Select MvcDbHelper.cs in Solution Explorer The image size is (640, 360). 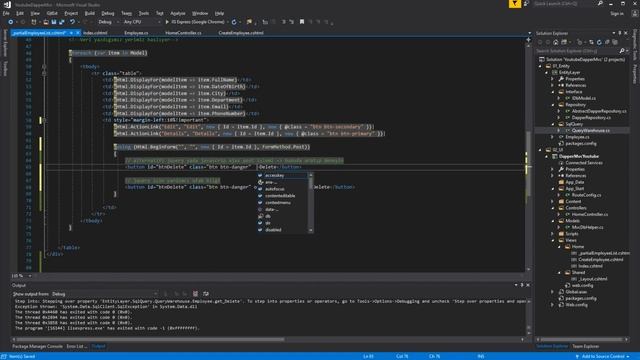click(x=587, y=227)
